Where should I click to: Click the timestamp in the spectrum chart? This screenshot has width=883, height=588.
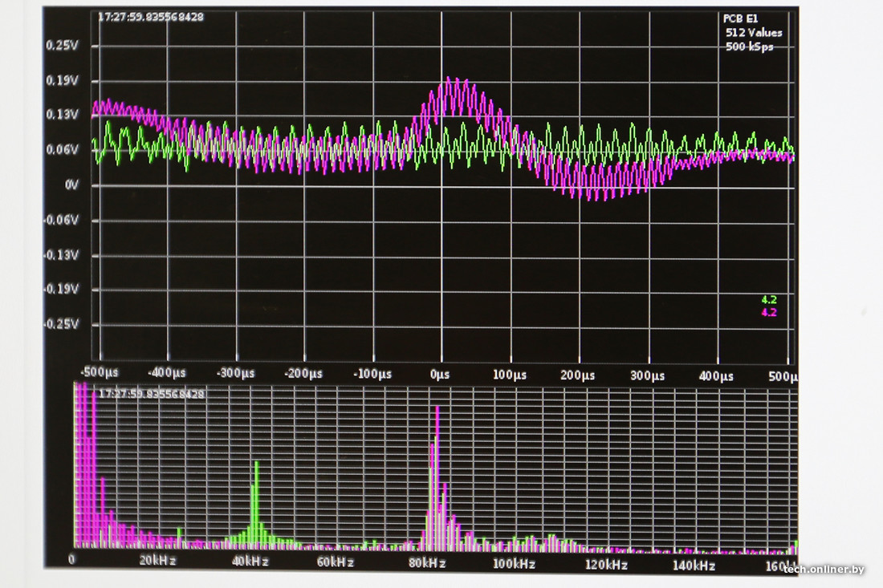(x=151, y=394)
